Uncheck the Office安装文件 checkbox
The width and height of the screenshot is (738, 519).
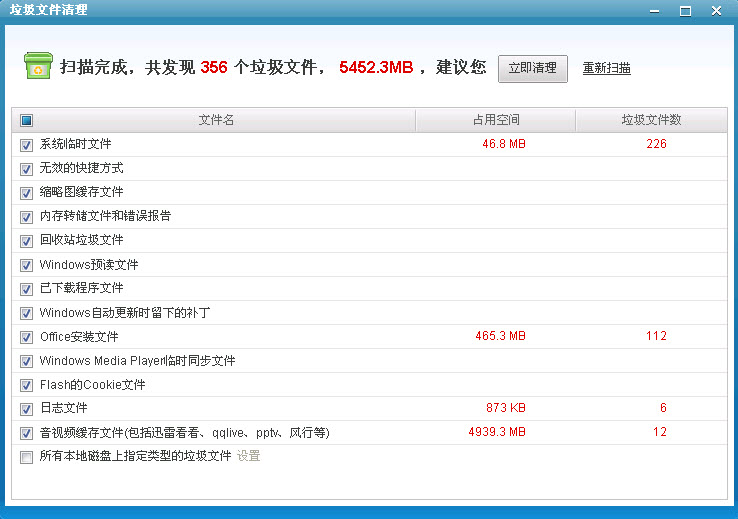27,337
